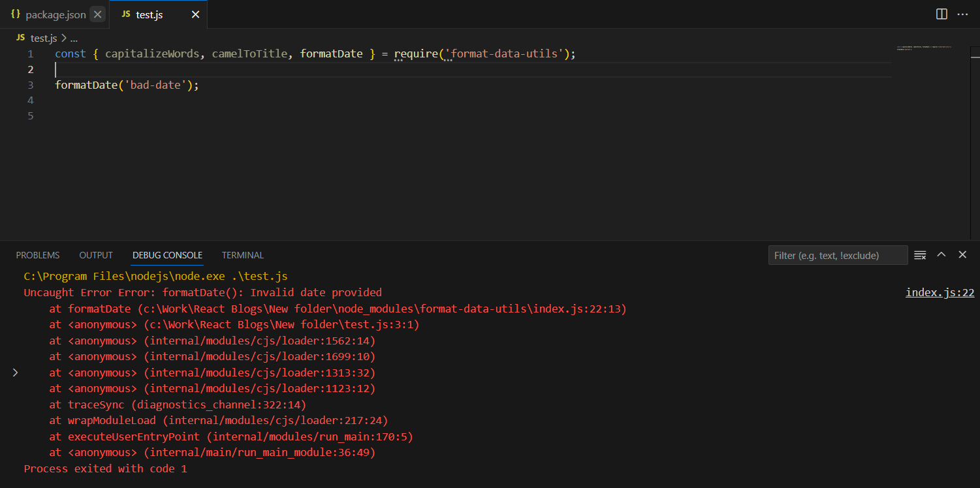Click line number 1 in the gutter
The image size is (980, 488).
(31, 54)
